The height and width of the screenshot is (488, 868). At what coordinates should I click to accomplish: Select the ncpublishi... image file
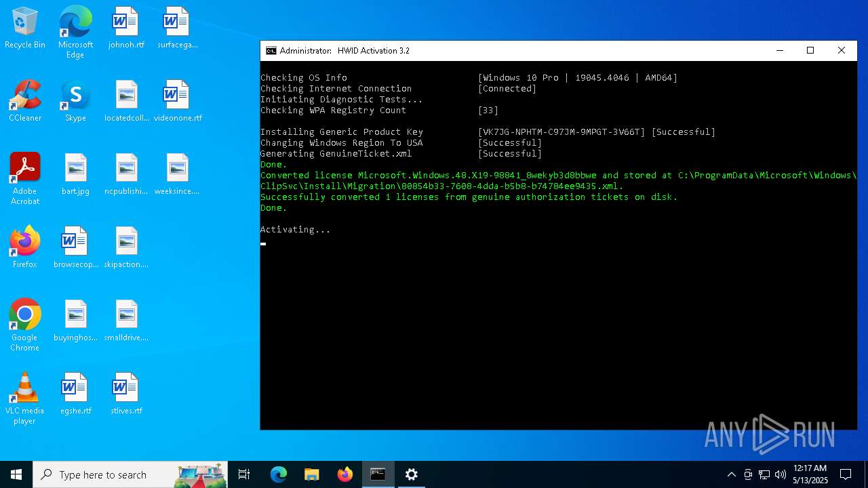click(126, 175)
